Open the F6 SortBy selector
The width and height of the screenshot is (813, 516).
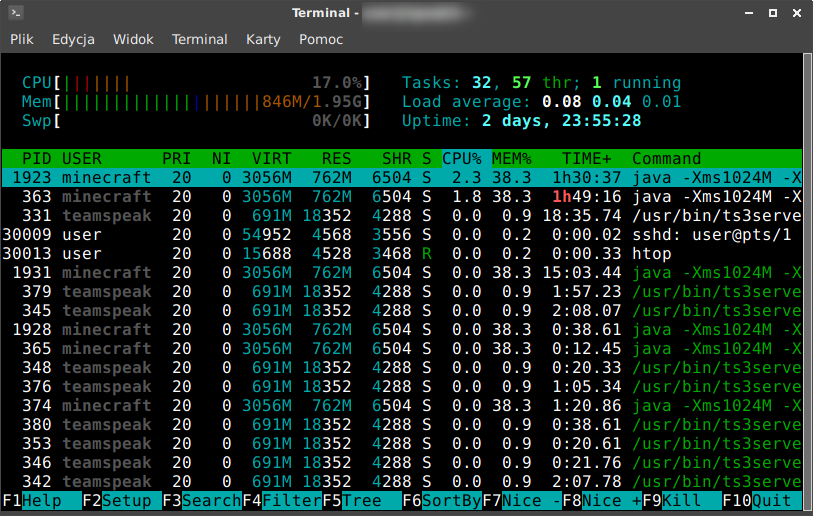450,501
